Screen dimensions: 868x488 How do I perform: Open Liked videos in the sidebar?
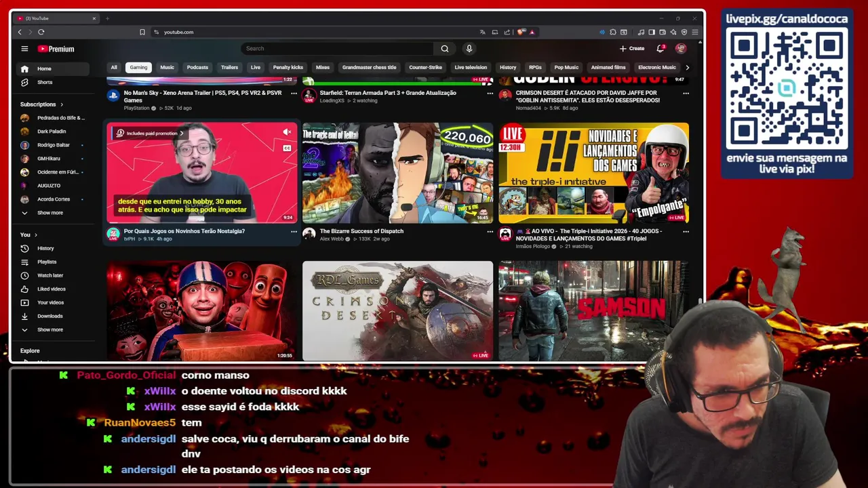54,289
